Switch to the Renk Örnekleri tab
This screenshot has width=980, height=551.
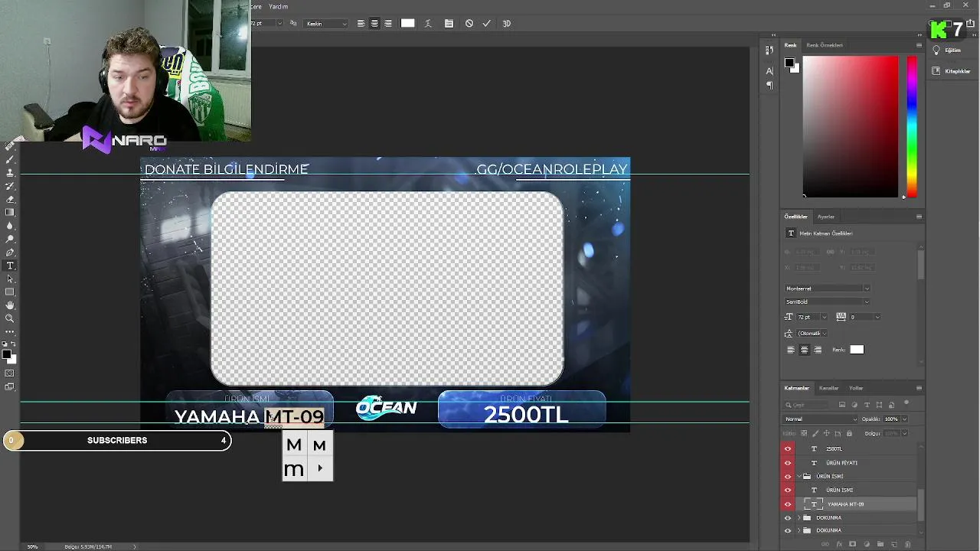click(x=825, y=45)
